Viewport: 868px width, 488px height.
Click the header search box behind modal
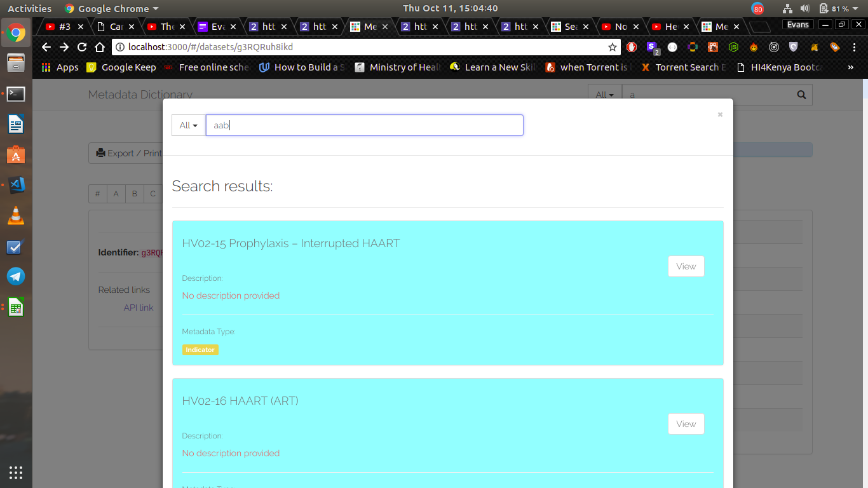(707, 95)
